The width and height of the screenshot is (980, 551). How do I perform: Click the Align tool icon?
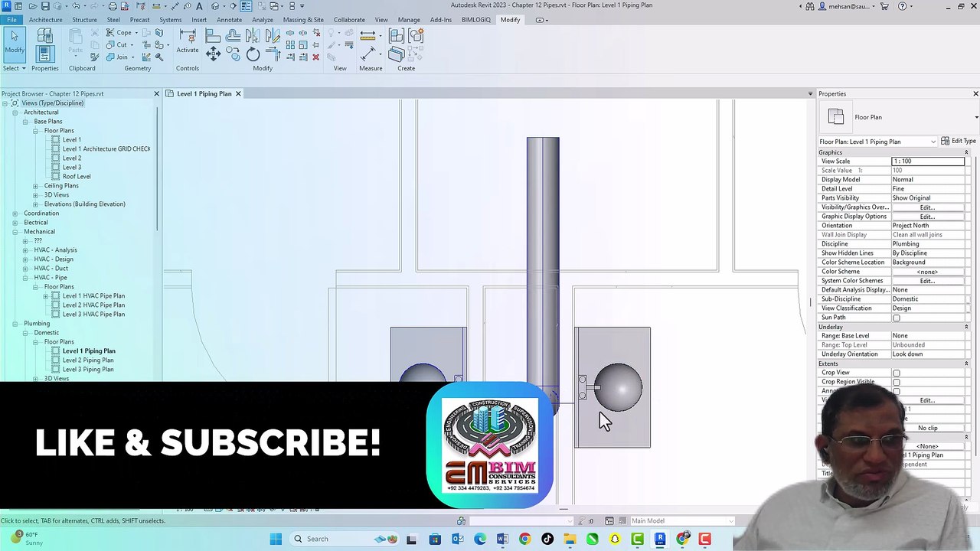[x=213, y=35]
